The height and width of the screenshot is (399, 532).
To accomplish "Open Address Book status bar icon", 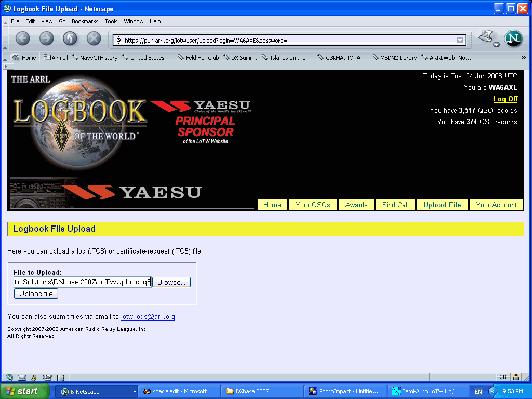I will click(60, 377).
